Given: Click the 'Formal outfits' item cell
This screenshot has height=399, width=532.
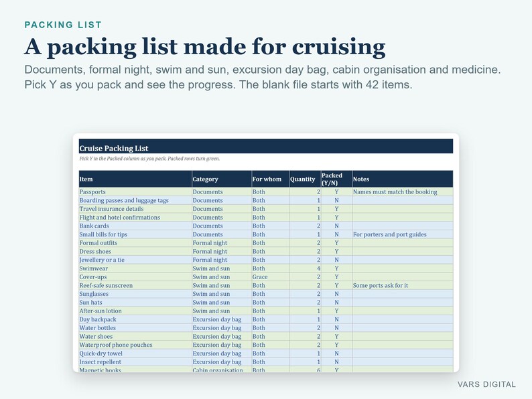Looking at the screenshot, I should tap(135, 243).
